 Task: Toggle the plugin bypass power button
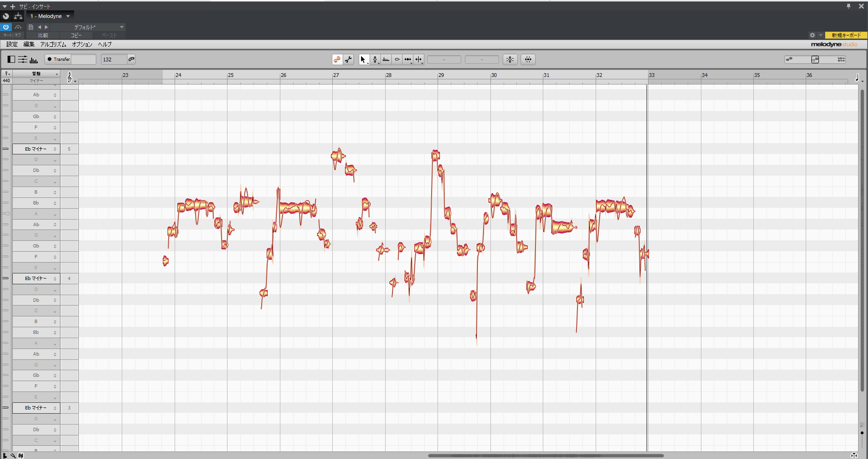coord(6,27)
